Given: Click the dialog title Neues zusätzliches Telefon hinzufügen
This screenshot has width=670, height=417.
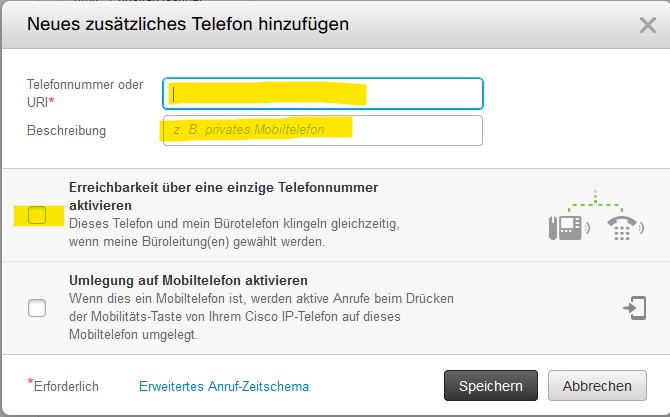Looking at the screenshot, I should pyautogui.click(x=188, y=24).
